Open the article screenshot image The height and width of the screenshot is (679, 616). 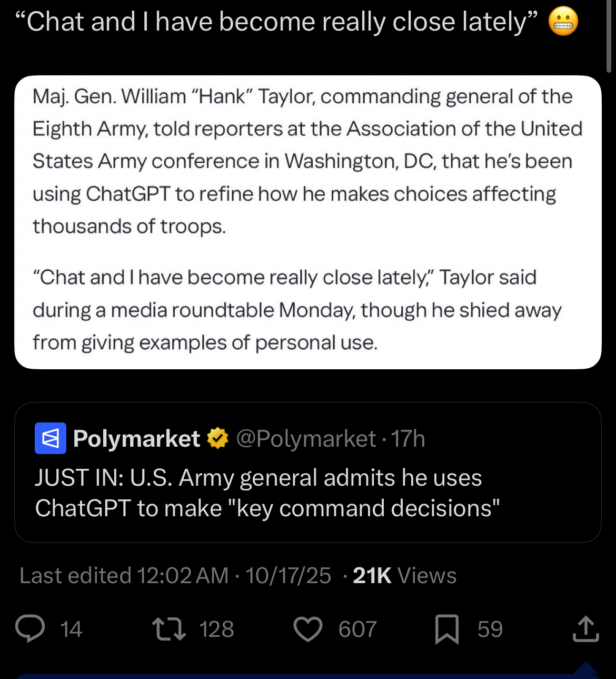point(307,222)
